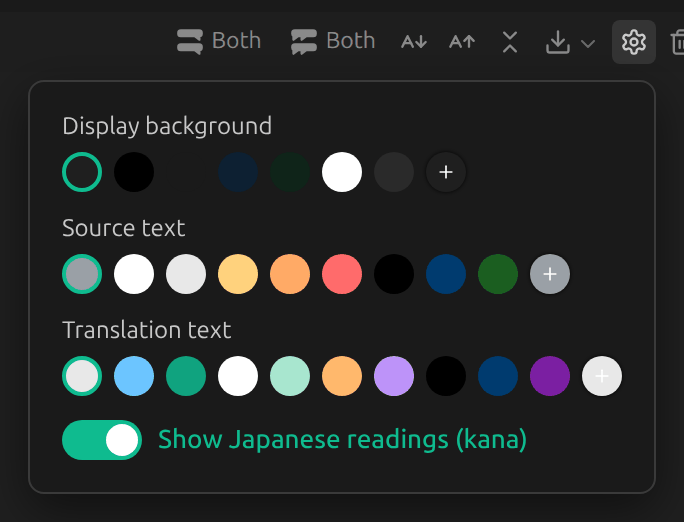This screenshot has width=684, height=522.
Task: Pick navy blue translation text color
Action: 498,376
